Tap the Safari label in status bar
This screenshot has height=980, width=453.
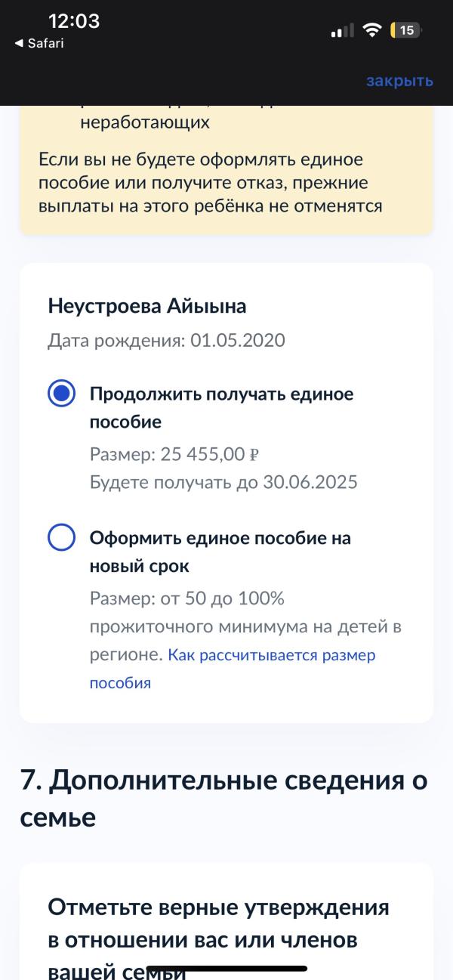(x=45, y=44)
